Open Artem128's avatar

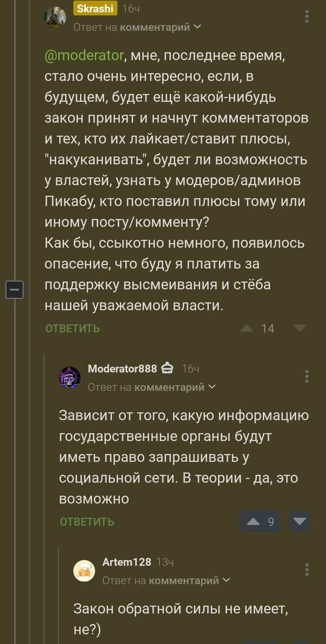pos(84,571)
